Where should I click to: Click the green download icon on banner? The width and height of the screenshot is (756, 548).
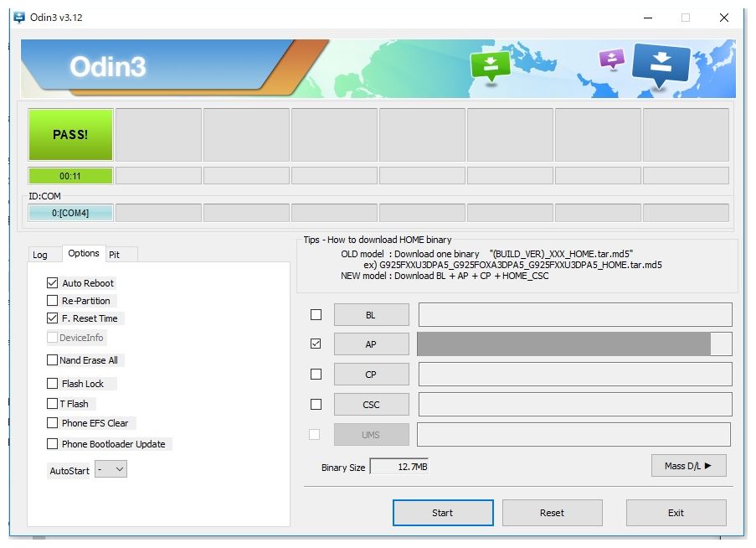click(x=491, y=67)
